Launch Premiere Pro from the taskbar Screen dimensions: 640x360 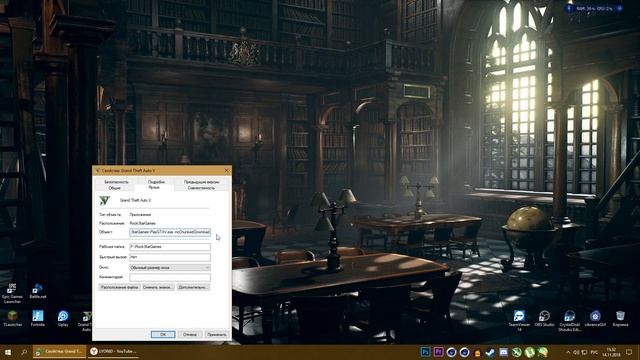[x=438, y=351]
